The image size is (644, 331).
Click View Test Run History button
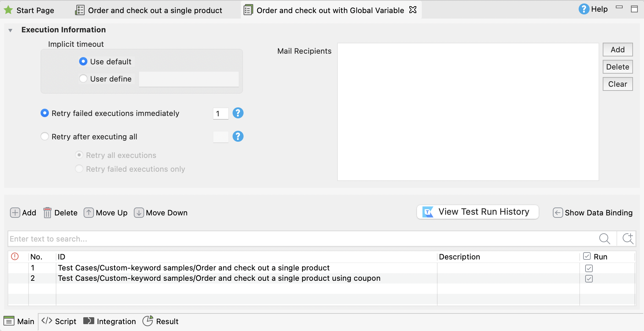pos(477,212)
